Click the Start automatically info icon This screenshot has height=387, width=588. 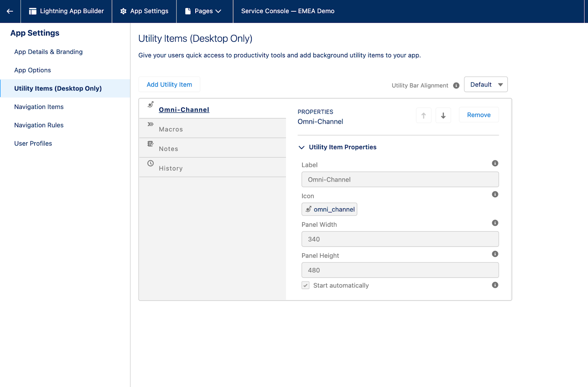(x=495, y=285)
